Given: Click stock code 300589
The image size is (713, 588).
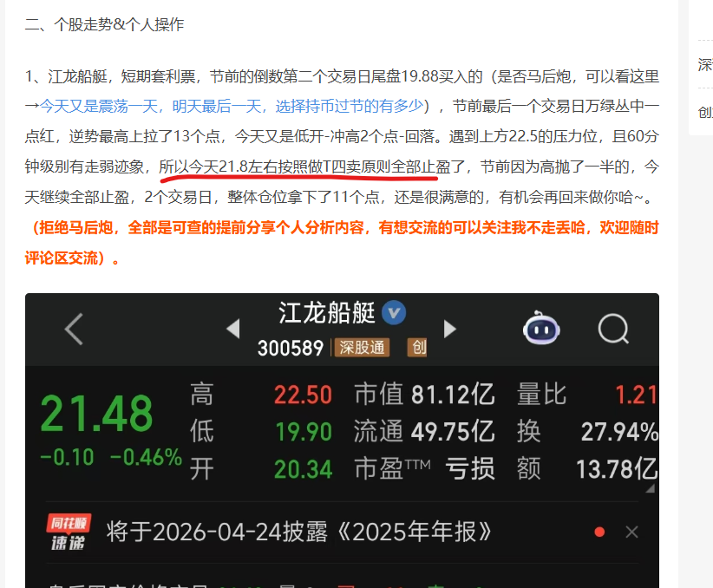Looking at the screenshot, I should [290, 349].
